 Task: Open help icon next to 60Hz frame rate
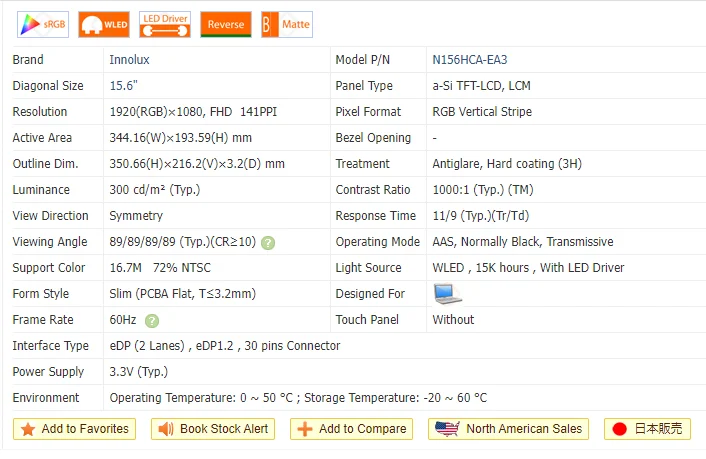click(x=152, y=321)
